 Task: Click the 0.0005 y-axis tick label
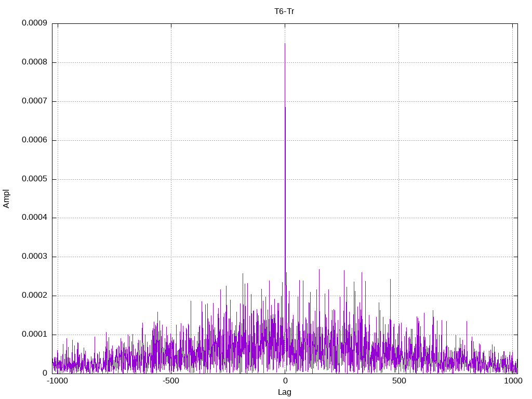pyautogui.click(x=34, y=179)
